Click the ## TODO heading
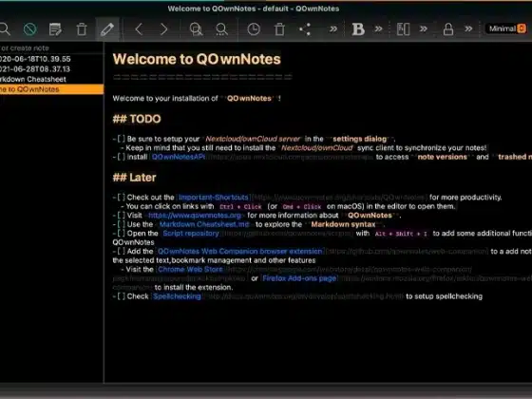Viewport: 532px width, 399px height. pos(137,119)
